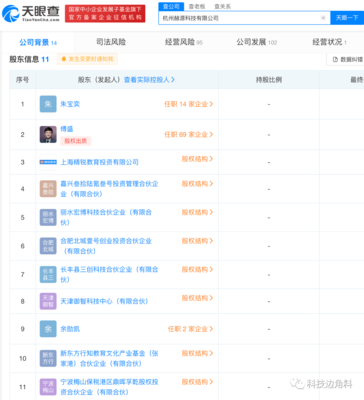Expand 股权结构 for 天津御智科技中心
This screenshot has height=400, width=364.
click(197, 298)
